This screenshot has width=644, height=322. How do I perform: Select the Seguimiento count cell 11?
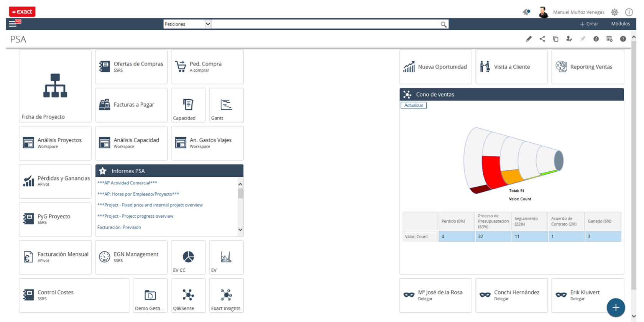point(530,237)
